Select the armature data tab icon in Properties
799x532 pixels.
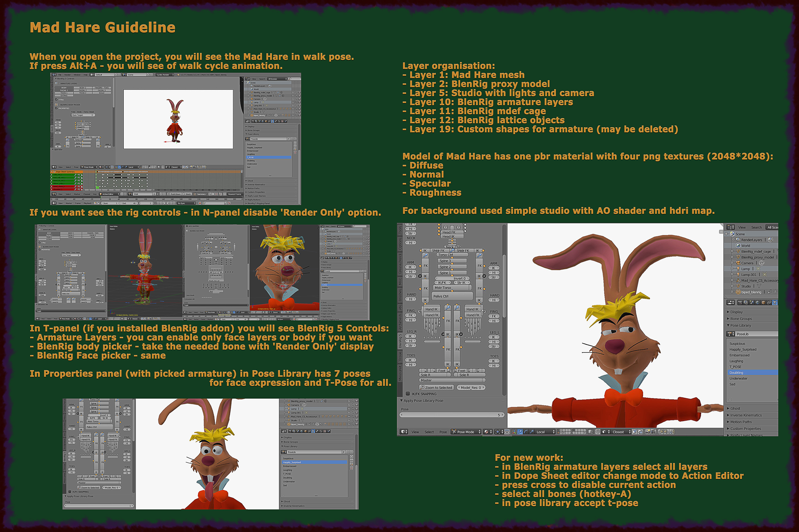tap(775, 302)
